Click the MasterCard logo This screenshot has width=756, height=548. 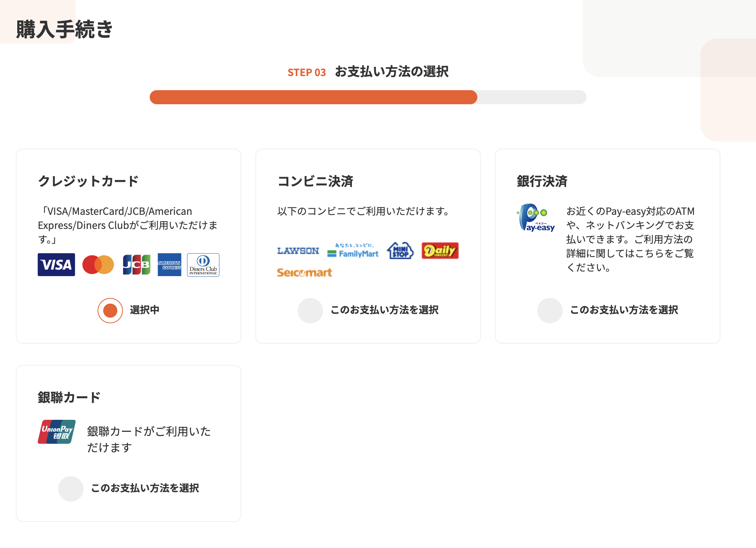tap(98, 264)
